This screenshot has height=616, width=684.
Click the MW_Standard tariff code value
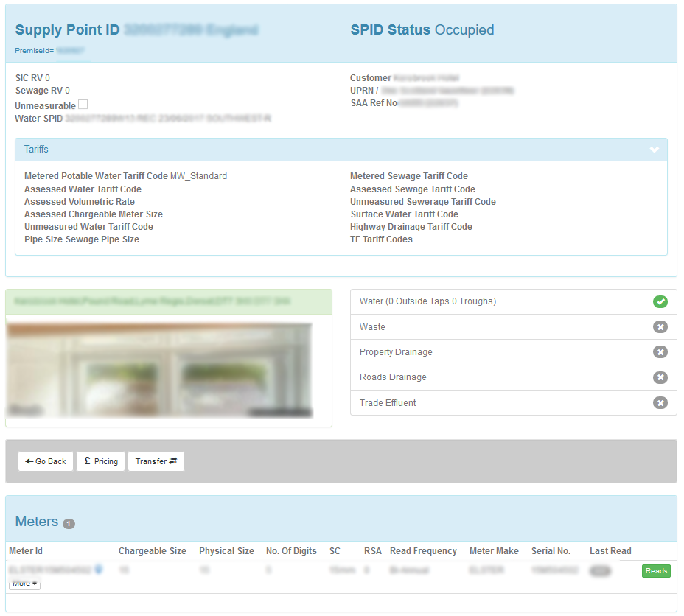coord(198,176)
